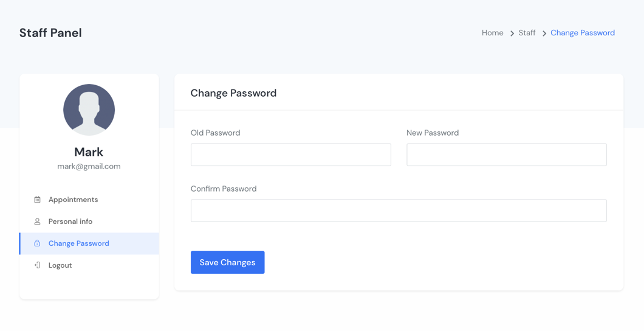
Task: Focus the Old Password input field
Action: point(291,155)
